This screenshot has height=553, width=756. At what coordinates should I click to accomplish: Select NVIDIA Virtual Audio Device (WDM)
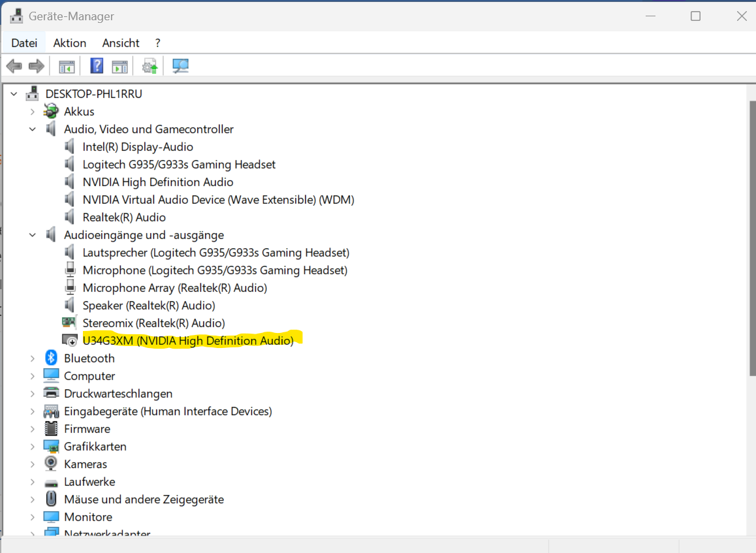[219, 200]
